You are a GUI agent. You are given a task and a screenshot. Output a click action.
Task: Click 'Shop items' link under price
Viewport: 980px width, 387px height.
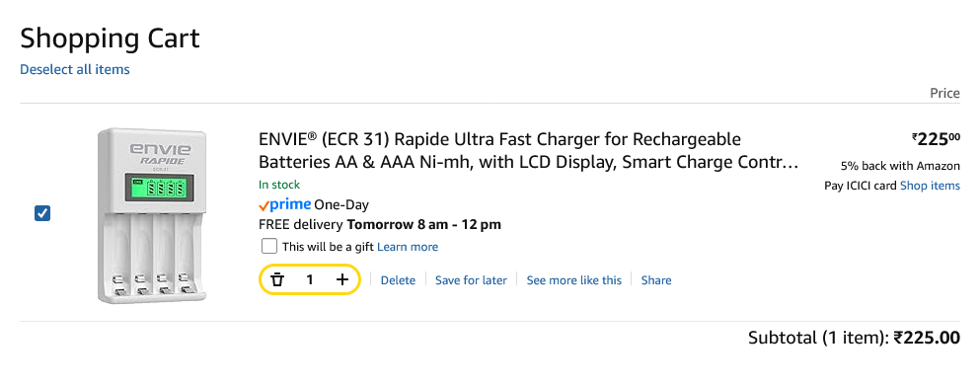pos(930,186)
